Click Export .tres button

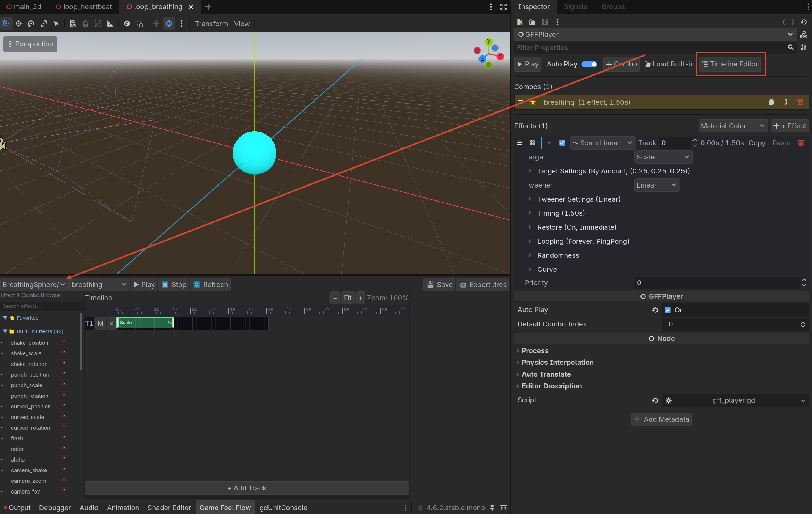(483, 285)
